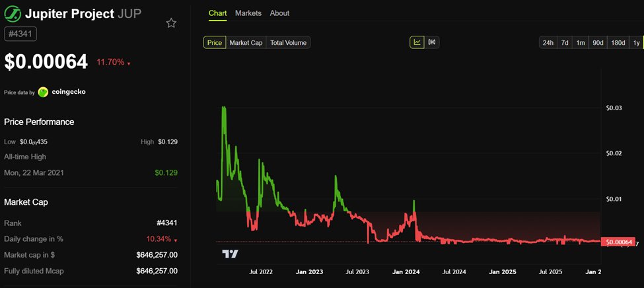Click the Jan 2025 time axis label
Image resolution: width=644 pixels, height=288 pixels.
502,272
